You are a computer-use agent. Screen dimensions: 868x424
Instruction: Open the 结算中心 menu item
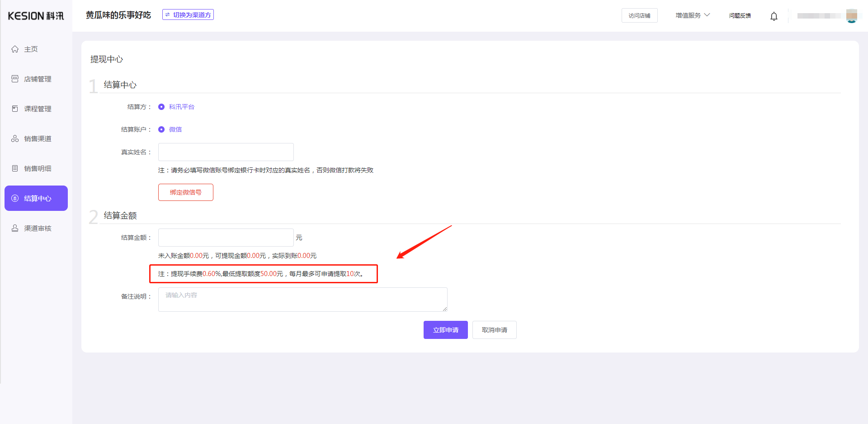36,198
